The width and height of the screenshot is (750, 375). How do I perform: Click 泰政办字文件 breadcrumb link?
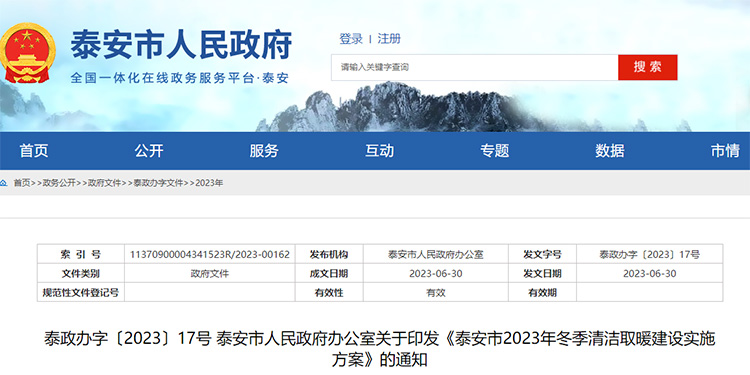158,183
